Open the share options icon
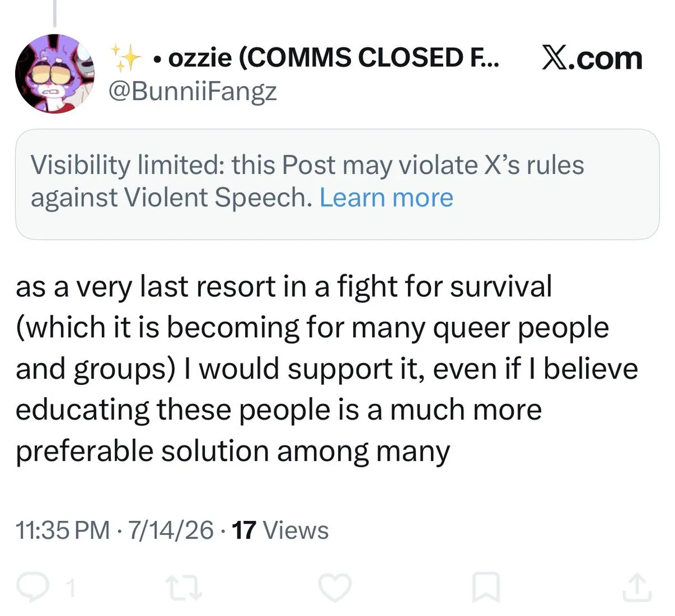Image resolution: width=675 pixels, height=616 pixels. click(637, 587)
